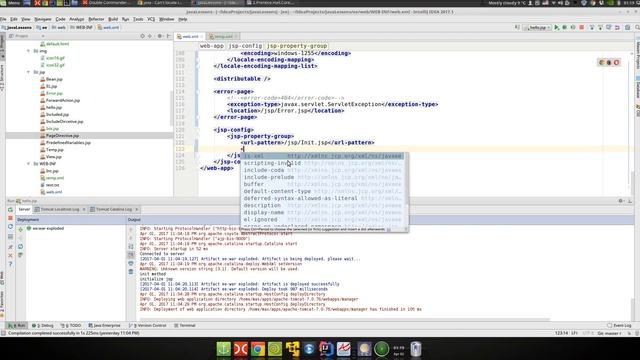Select PredefinedVariables.jsp in project tree
The image size is (640, 360).
click(x=68, y=143)
